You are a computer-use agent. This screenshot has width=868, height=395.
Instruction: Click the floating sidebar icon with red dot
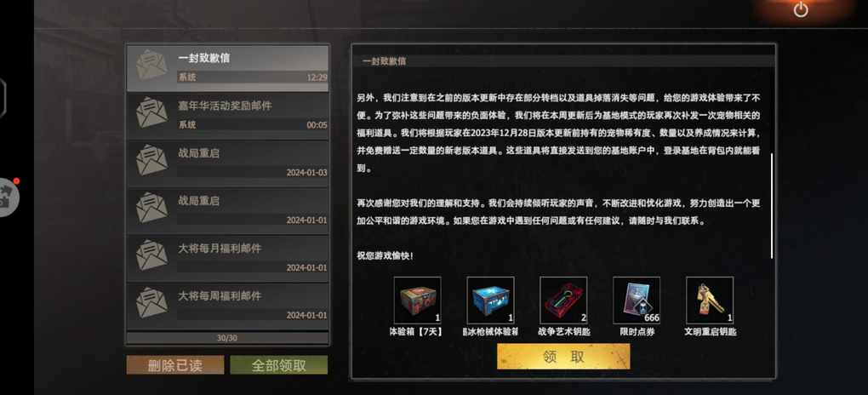(x=9, y=197)
